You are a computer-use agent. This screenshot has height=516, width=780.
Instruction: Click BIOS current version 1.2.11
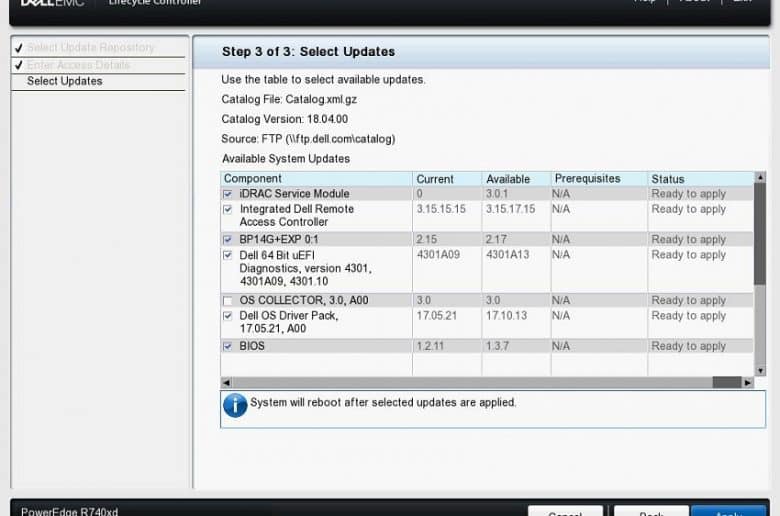430,346
